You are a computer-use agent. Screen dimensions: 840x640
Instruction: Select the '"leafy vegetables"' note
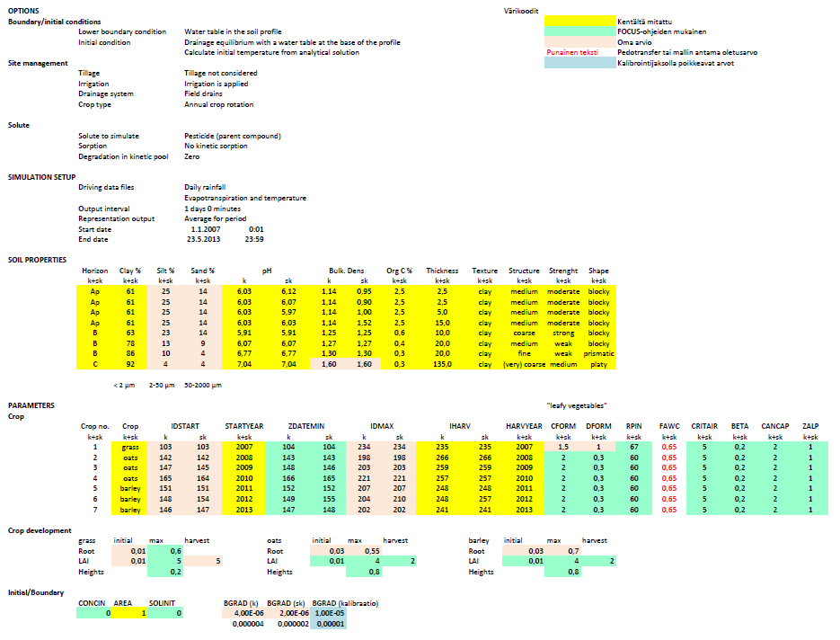tap(577, 405)
